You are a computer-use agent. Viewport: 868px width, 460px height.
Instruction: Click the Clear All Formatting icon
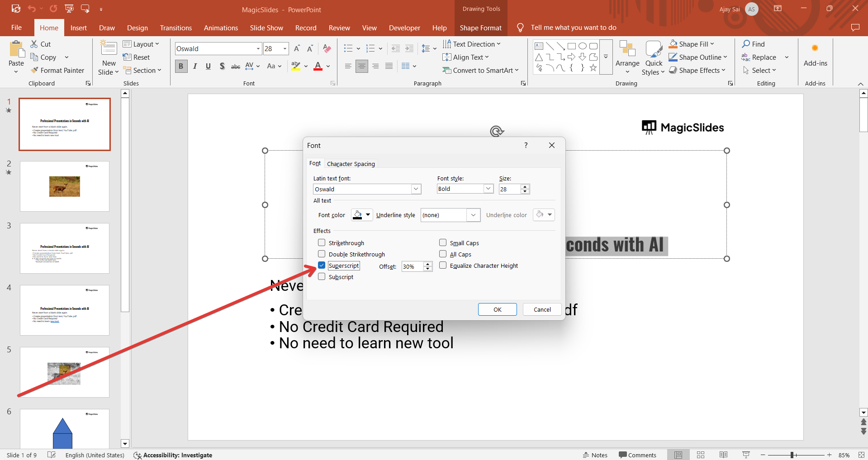[x=327, y=49]
